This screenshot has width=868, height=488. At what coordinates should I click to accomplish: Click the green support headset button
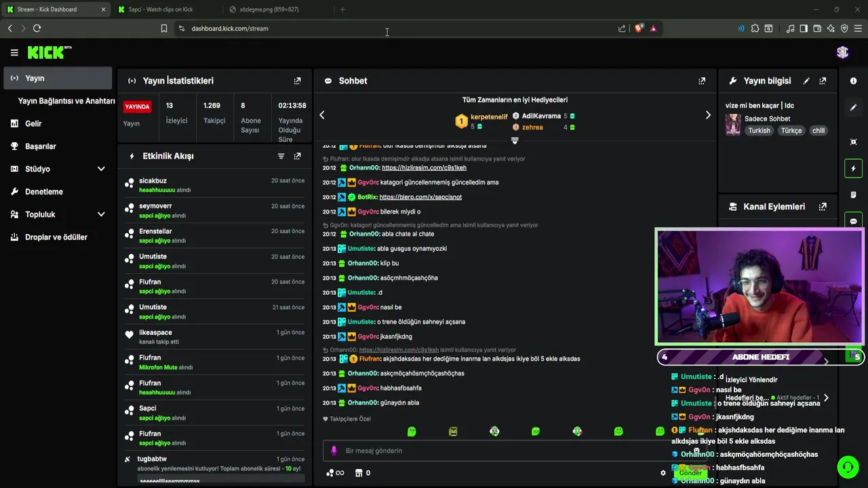(x=848, y=467)
